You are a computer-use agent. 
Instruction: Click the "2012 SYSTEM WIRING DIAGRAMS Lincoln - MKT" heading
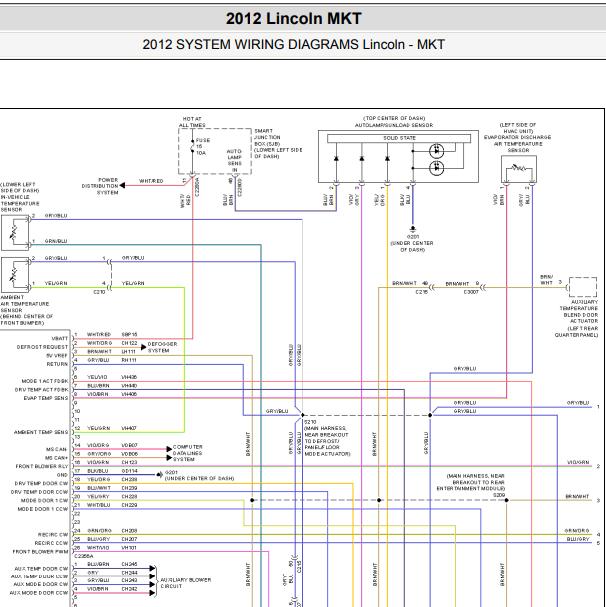[x=294, y=44]
